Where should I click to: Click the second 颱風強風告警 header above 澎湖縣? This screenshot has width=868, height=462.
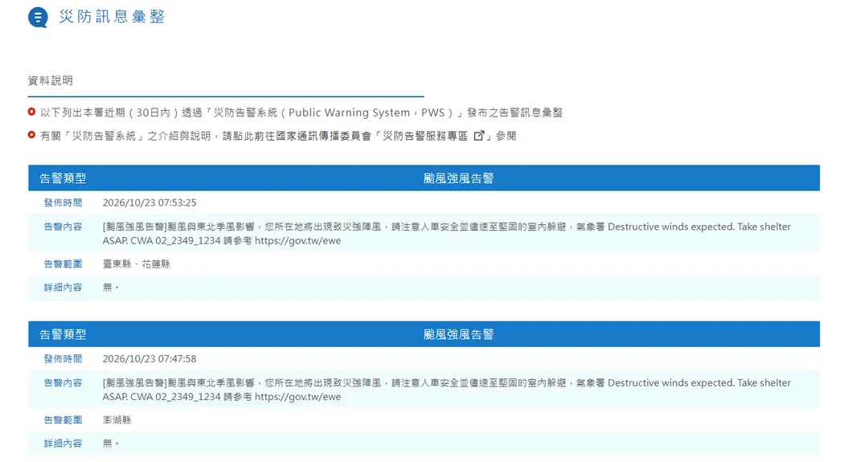[458, 334]
